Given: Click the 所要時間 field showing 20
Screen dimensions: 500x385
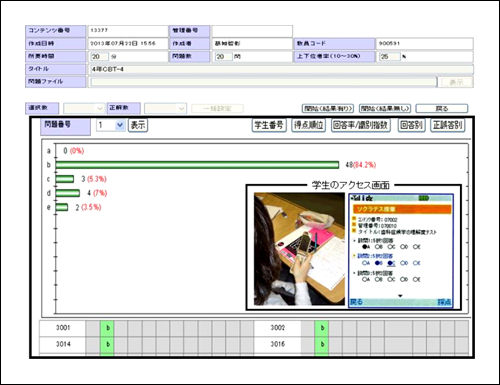Looking at the screenshot, I should point(99,57).
